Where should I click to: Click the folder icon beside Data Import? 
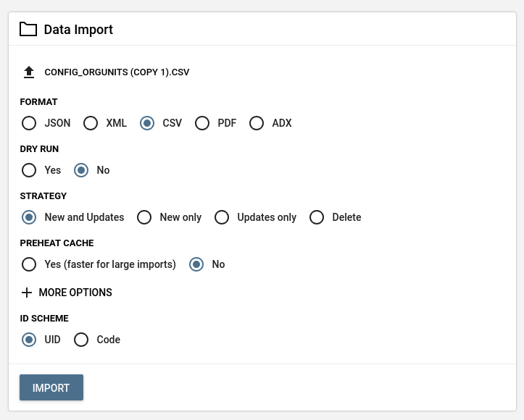point(28,30)
